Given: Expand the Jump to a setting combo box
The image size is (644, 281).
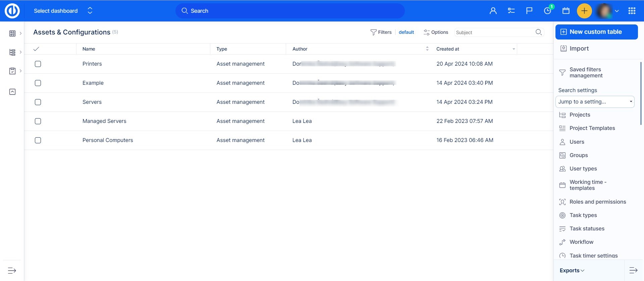Looking at the screenshot, I should (x=595, y=102).
